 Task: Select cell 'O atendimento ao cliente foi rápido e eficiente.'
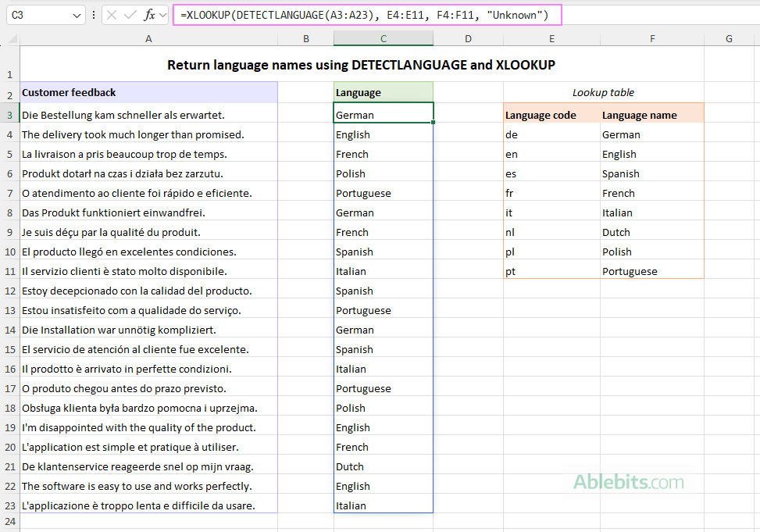(148, 193)
